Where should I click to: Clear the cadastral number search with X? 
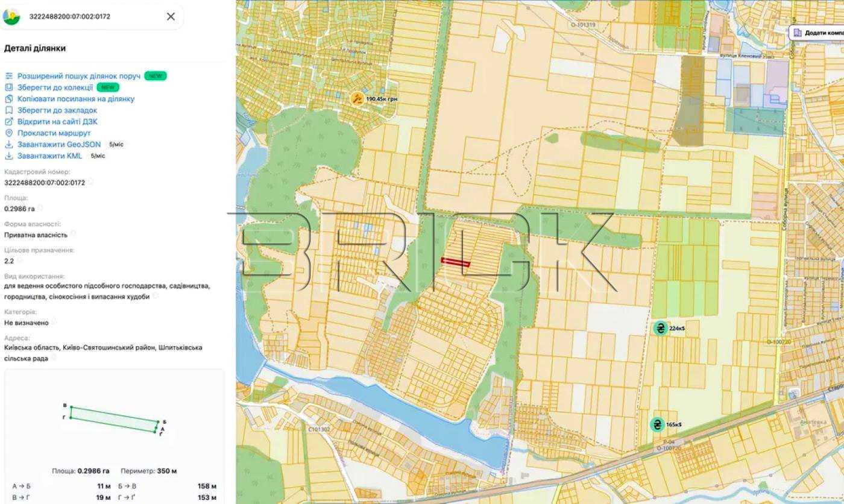(171, 16)
